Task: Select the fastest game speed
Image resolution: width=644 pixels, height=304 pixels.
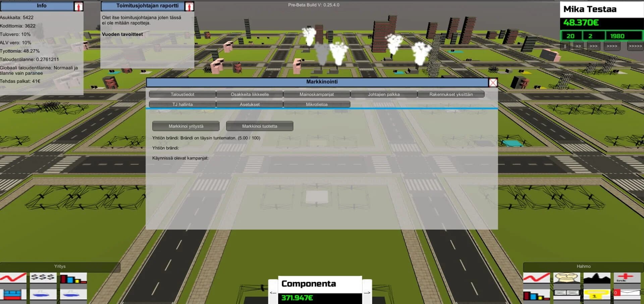Action: pos(634,46)
